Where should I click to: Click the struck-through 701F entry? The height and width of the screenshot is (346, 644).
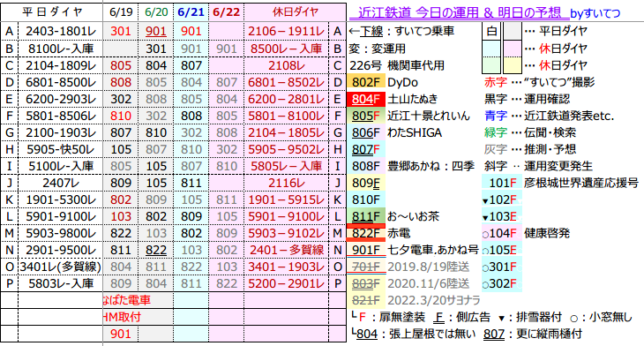tap(408, 267)
